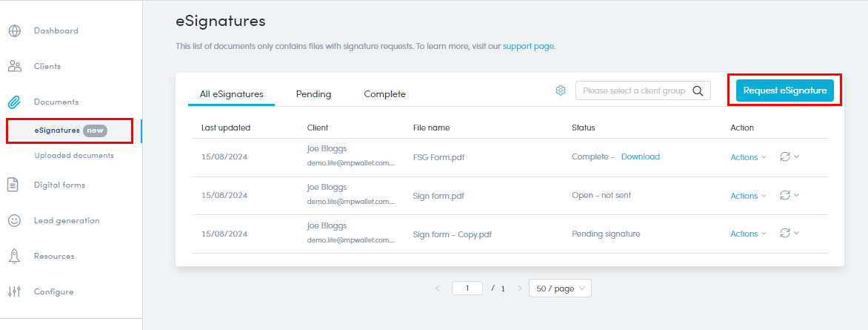This screenshot has width=868, height=330.
Task: Switch to the Complete tab
Action: point(384,94)
